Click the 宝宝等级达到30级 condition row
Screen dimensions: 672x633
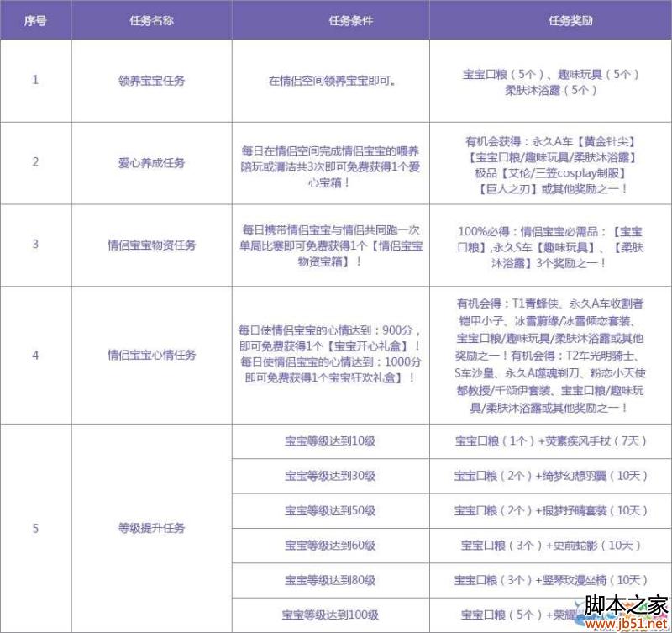click(x=330, y=476)
